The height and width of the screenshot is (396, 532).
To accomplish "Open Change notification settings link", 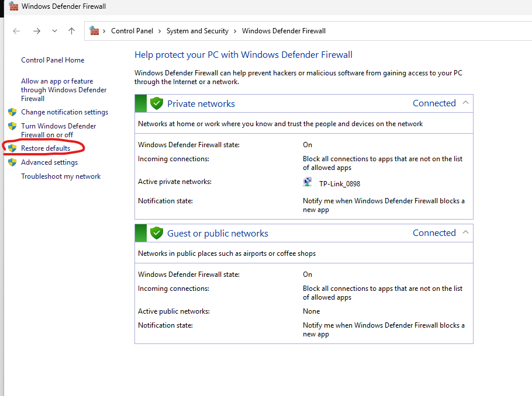I will pos(64,112).
